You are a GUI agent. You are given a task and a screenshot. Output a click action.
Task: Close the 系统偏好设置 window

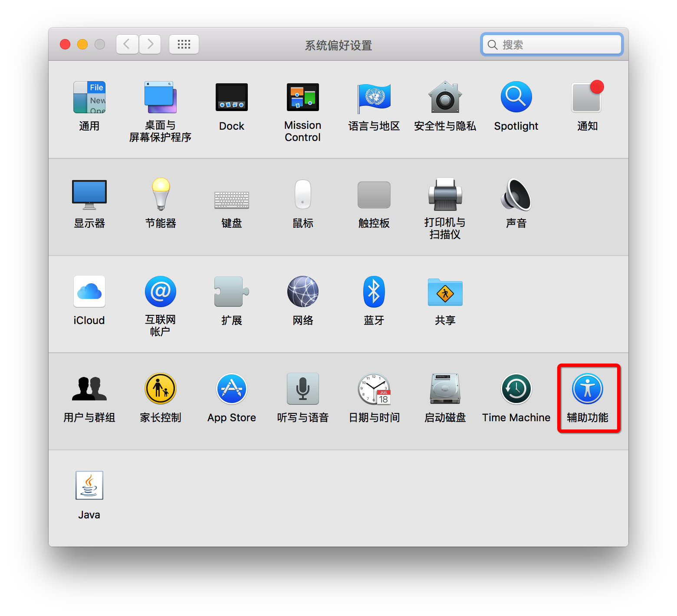65,44
